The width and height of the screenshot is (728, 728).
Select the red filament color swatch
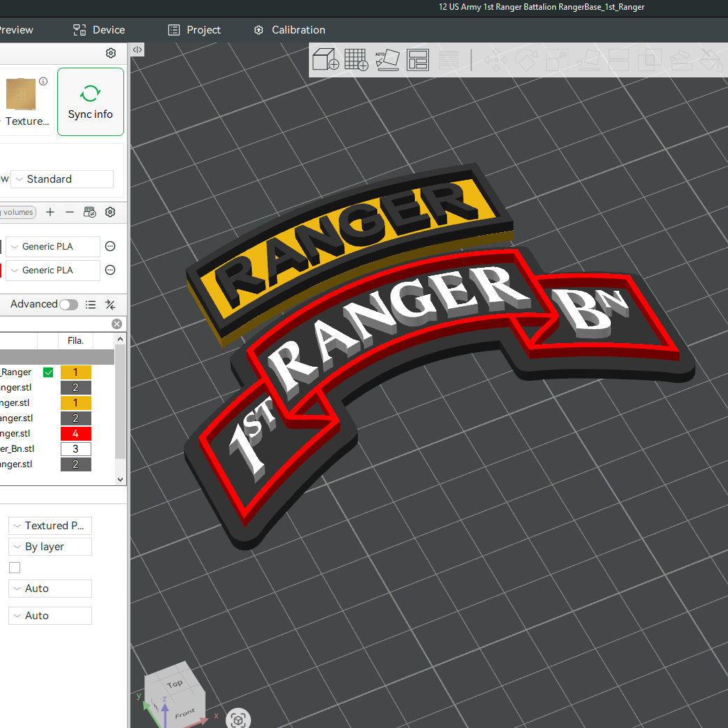[75, 433]
